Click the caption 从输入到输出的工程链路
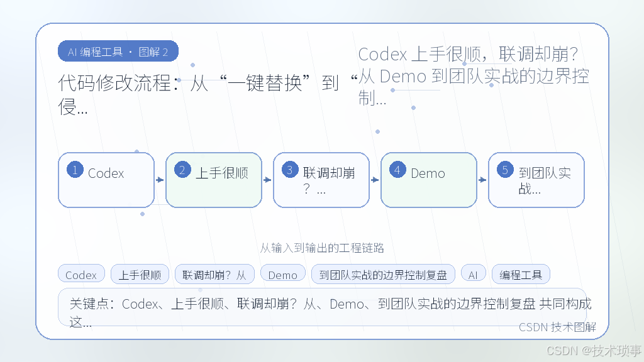This screenshot has height=362, width=644. [322, 248]
